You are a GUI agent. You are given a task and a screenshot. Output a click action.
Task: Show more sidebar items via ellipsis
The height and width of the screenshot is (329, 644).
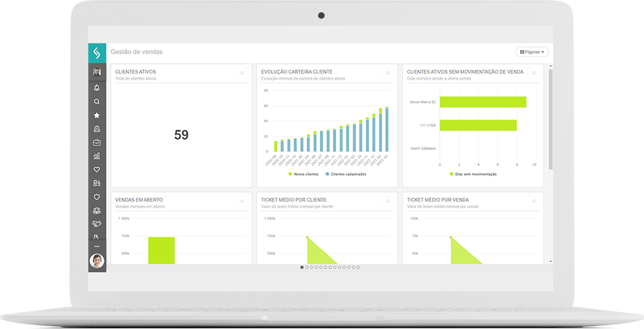click(x=97, y=247)
